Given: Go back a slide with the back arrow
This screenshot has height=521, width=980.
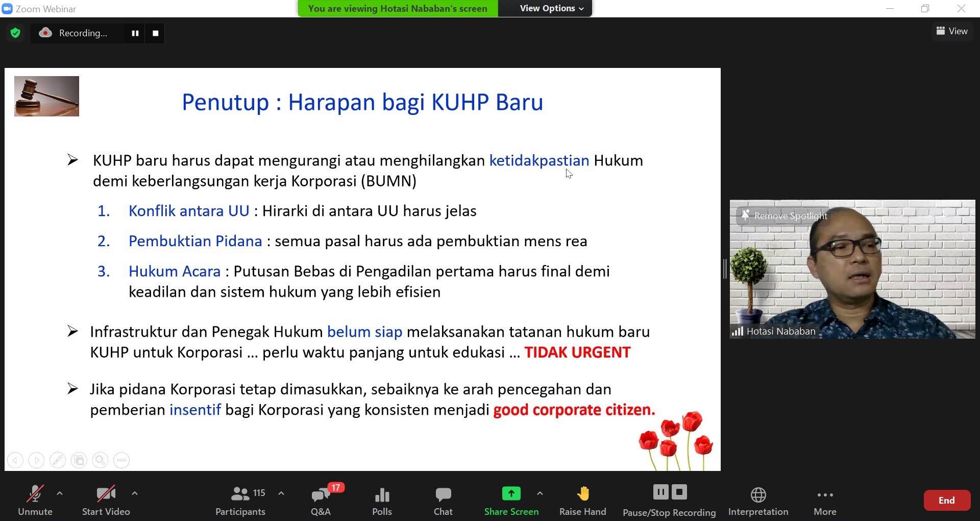Looking at the screenshot, I should pos(15,460).
